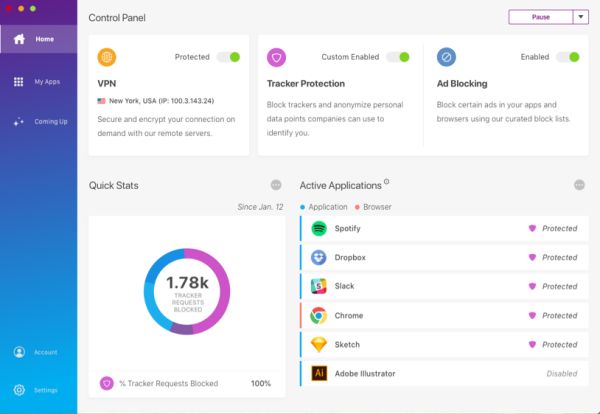Click the Slack app icon
The image size is (600, 414).
[x=319, y=286]
